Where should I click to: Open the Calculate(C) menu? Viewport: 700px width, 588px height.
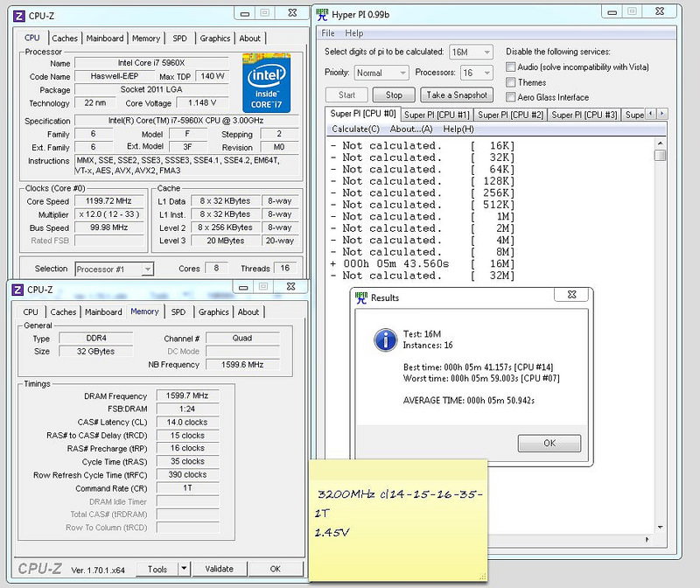tap(356, 129)
